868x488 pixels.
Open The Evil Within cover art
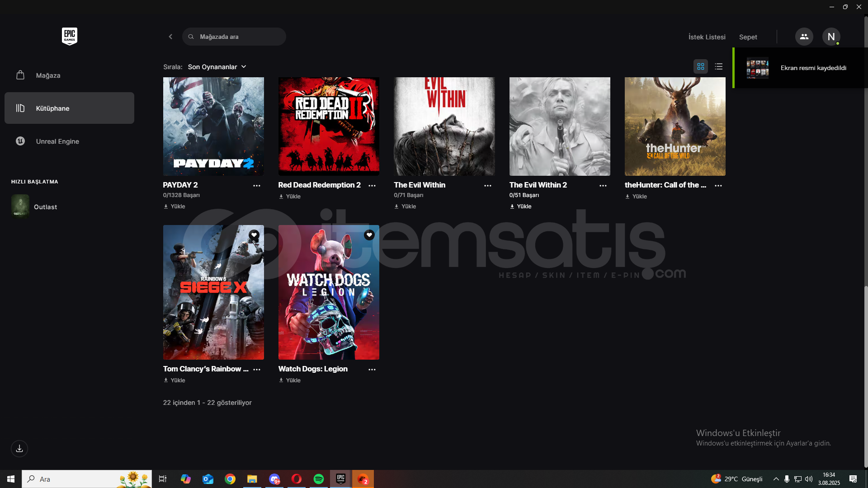(444, 127)
